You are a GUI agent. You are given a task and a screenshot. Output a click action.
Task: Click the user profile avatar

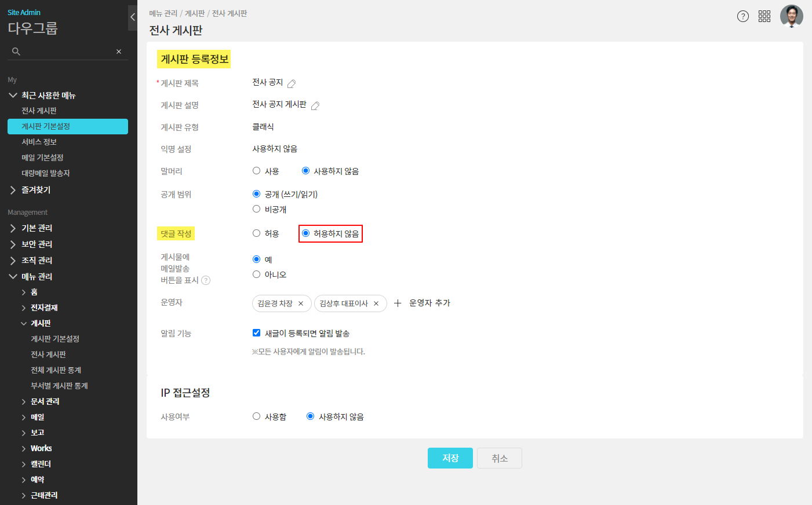point(791,16)
